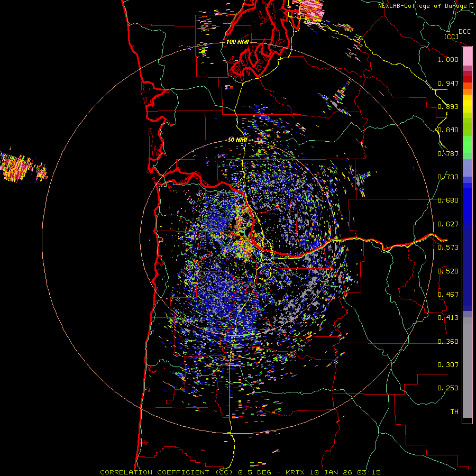Click the 0.413 color scale value
The width and height of the screenshot is (476, 476).
448,318
